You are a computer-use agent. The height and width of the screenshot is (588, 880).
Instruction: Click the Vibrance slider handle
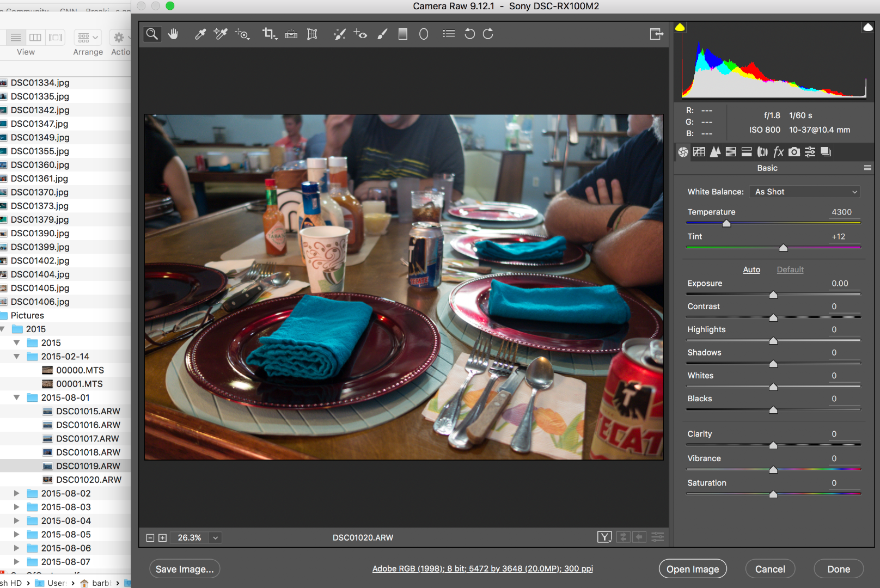point(773,469)
